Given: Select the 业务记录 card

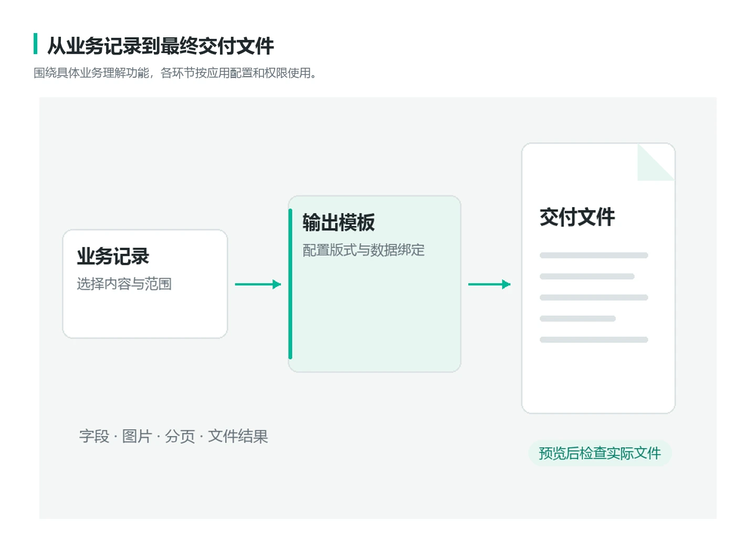Looking at the screenshot, I should (145, 284).
